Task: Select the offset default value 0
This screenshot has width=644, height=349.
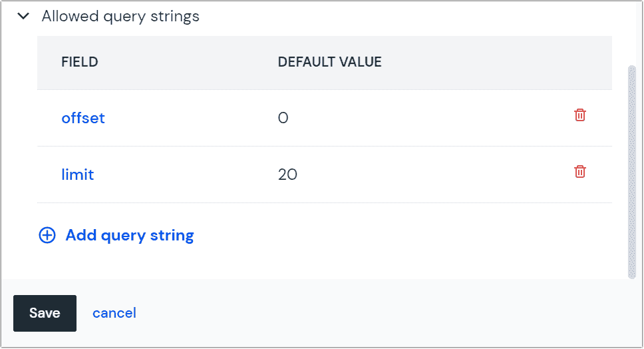Action: [283, 118]
